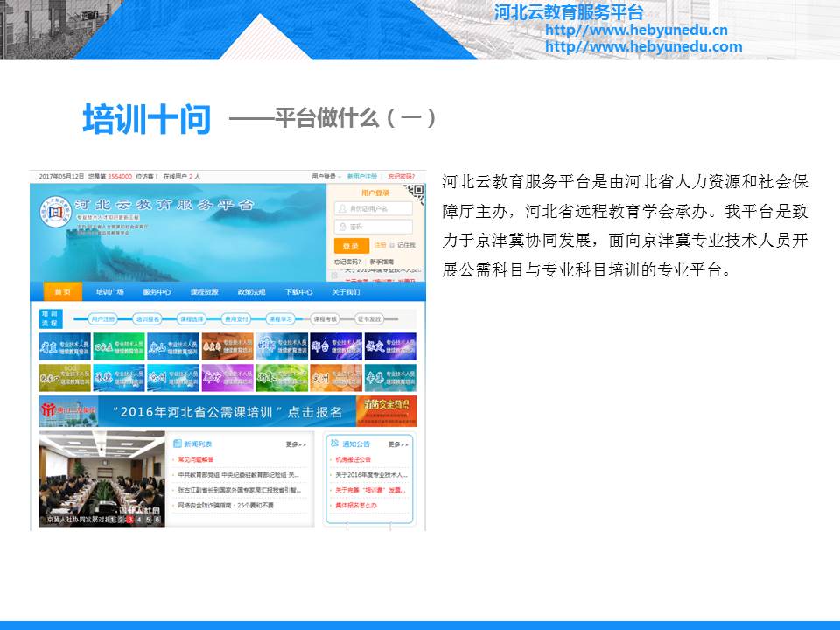This screenshot has height=630, width=840.
Task: Click 新用户注册 in the top bar
Action: pos(362,176)
